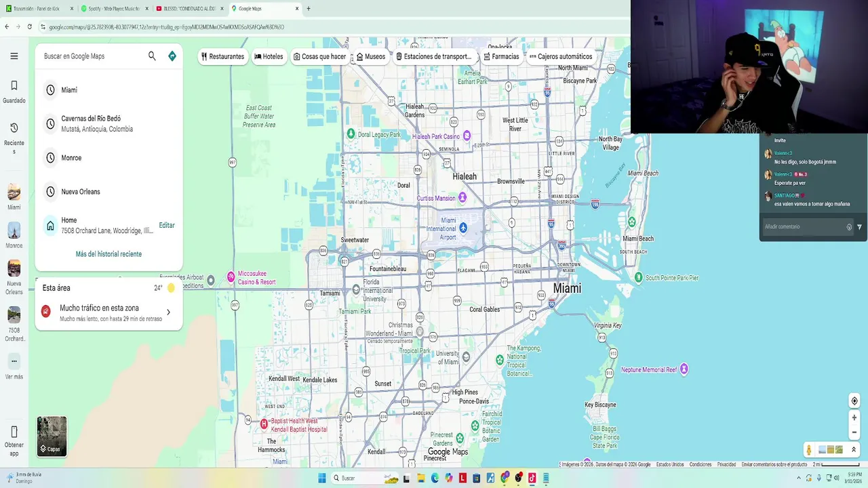This screenshot has width=868, height=488.
Task: Open the Condiciones footer link
Action: [x=701, y=464]
